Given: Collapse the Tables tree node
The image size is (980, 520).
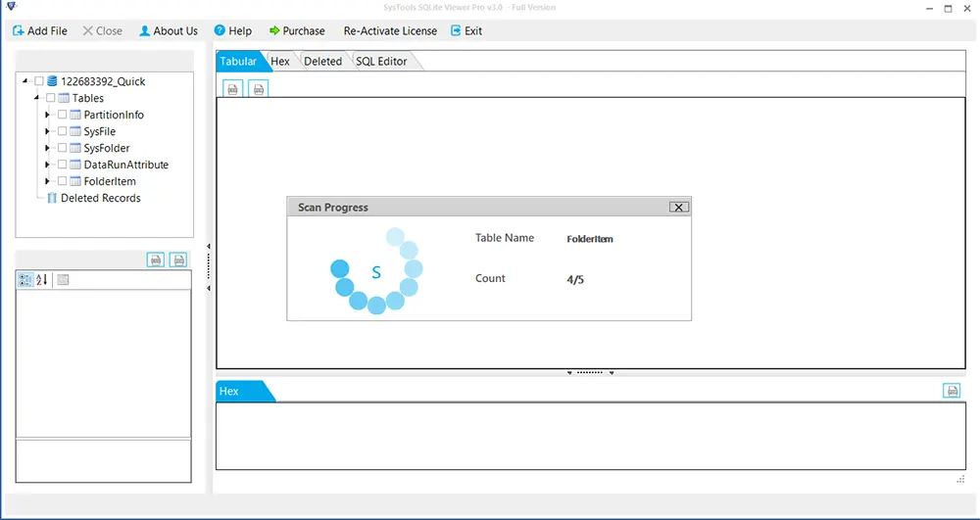Looking at the screenshot, I should pos(36,98).
